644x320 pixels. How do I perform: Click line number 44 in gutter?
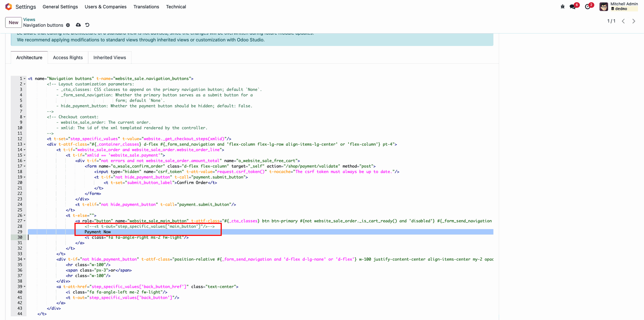tap(20, 314)
